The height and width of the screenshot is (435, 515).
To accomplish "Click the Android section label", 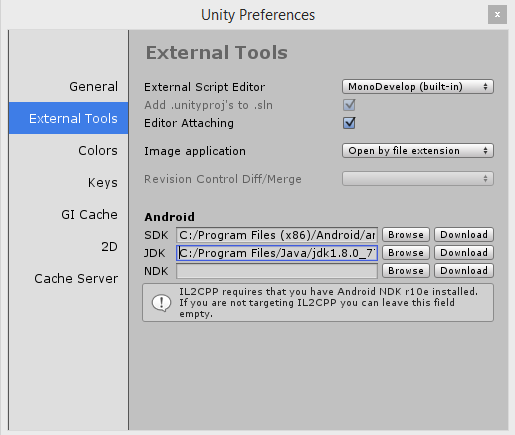I will (169, 217).
